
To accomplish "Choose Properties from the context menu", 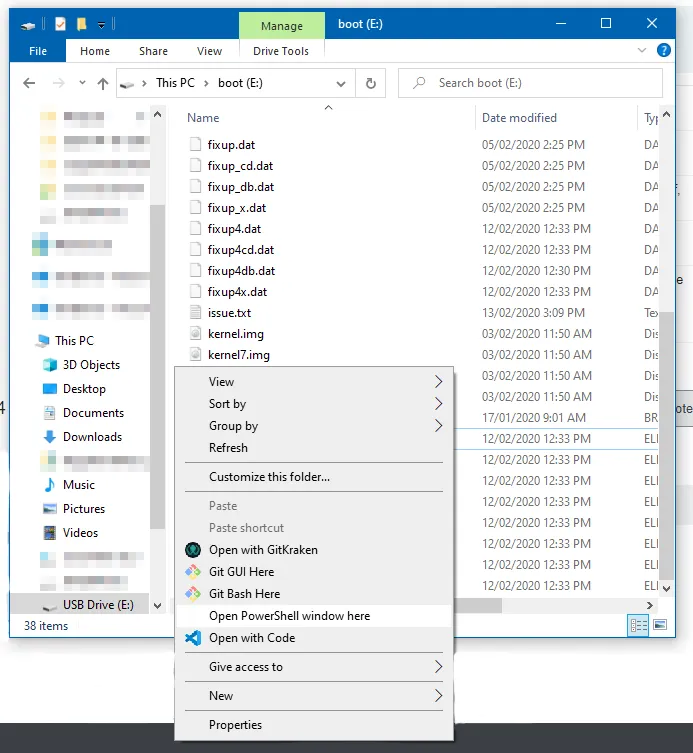I will (314, 725).
